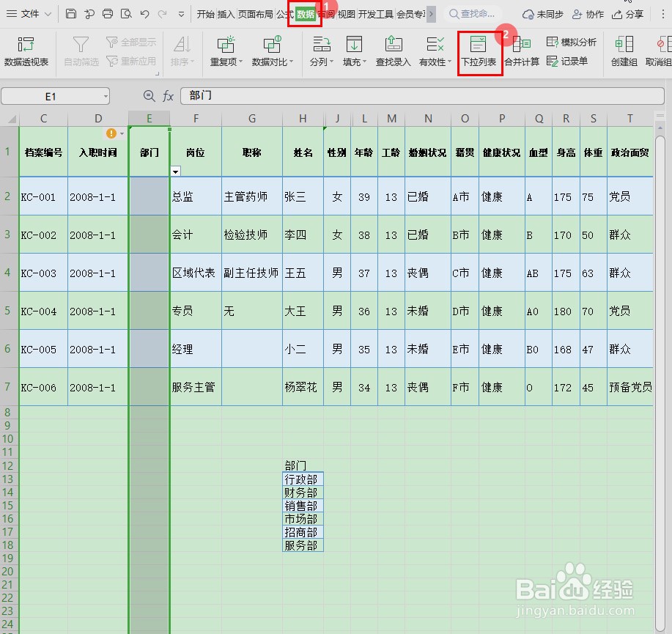Switch to the 页面布局 Page Layout tab
672x634 pixels.
point(256,14)
